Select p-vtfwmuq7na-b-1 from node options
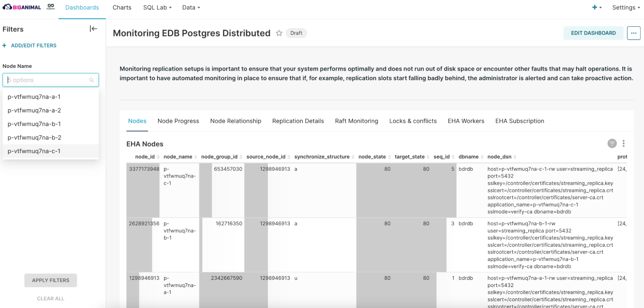The width and height of the screenshot is (644, 308). coord(34,124)
